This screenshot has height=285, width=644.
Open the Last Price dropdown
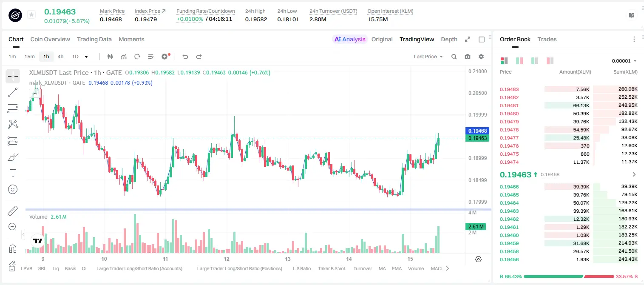[428, 57]
